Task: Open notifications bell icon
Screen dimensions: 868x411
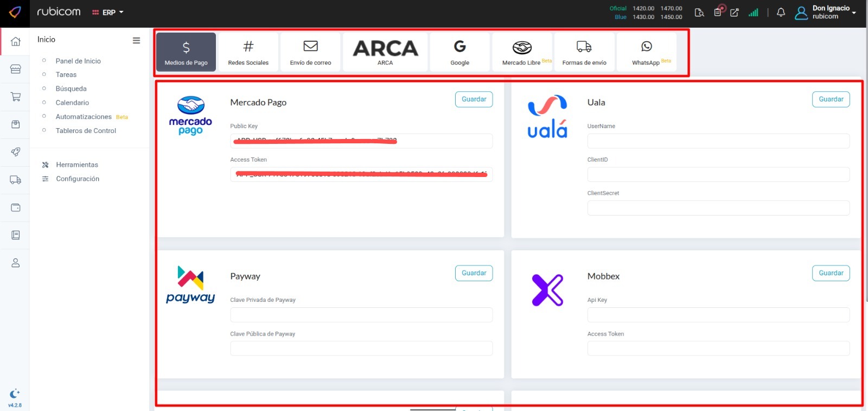Action: pos(781,12)
